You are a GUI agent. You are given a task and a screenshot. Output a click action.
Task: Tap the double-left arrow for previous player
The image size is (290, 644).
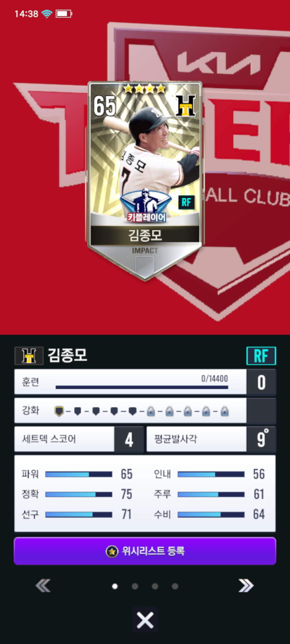point(43,586)
